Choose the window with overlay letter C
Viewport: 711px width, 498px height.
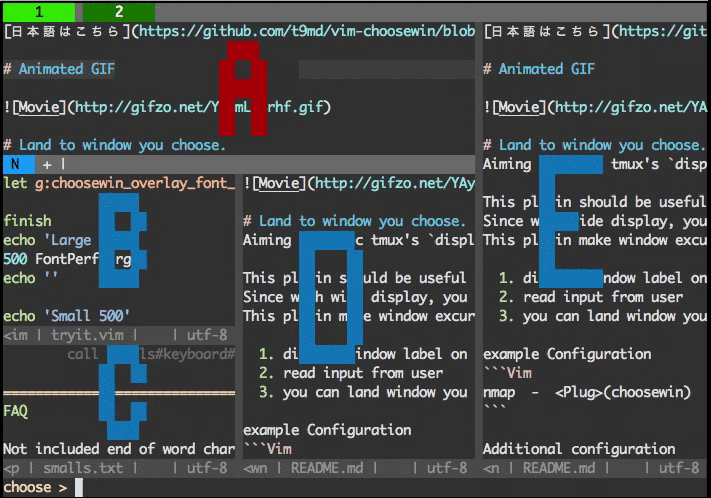123,392
